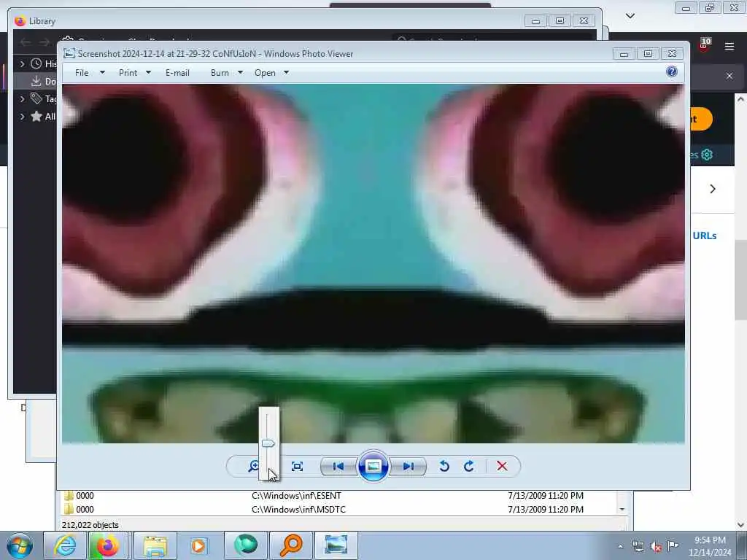Screen dimensions: 747x560
Task: Delete the photo with red X
Action: pyautogui.click(x=502, y=466)
